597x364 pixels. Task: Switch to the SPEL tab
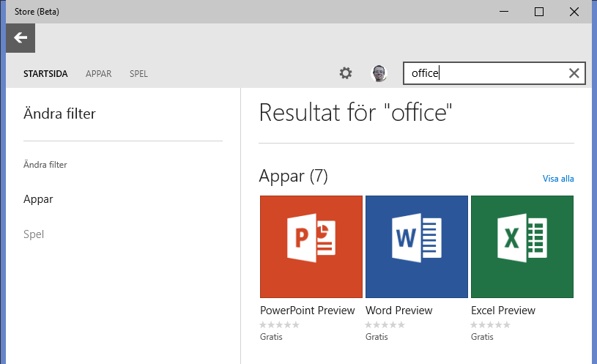pos(138,74)
